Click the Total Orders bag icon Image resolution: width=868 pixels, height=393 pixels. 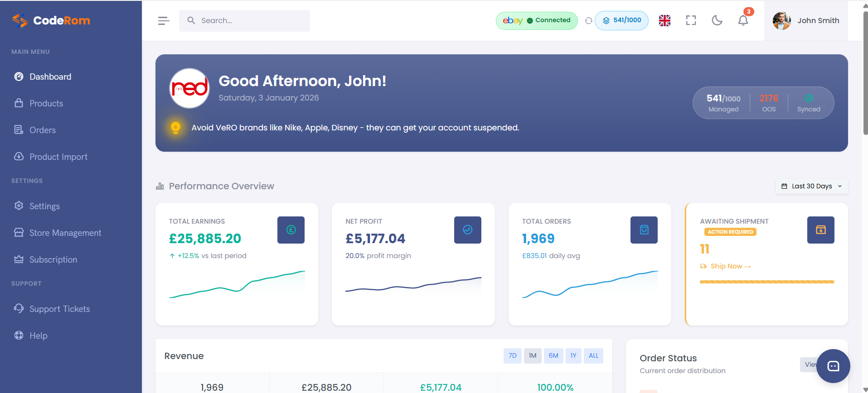click(x=644, y=230)
